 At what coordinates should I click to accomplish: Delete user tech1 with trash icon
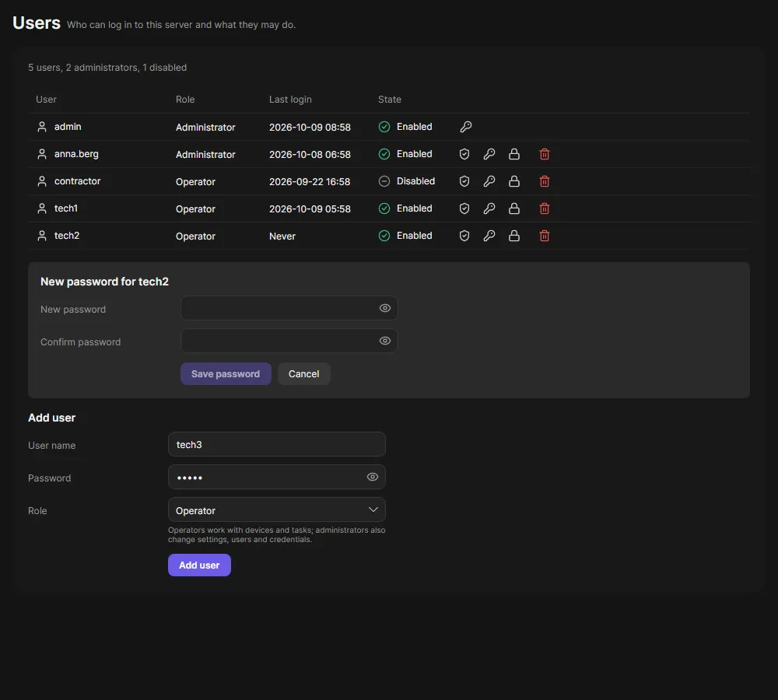[545, 209]
